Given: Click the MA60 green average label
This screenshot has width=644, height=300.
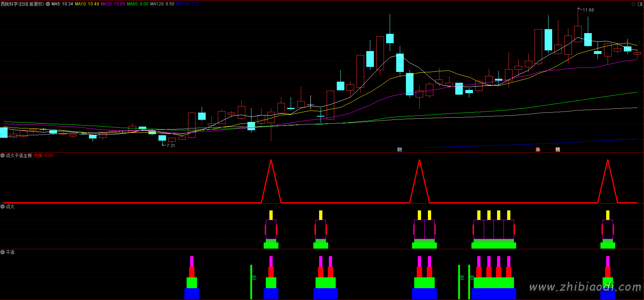Looking at the screenshot, I should tap(138, 4).
